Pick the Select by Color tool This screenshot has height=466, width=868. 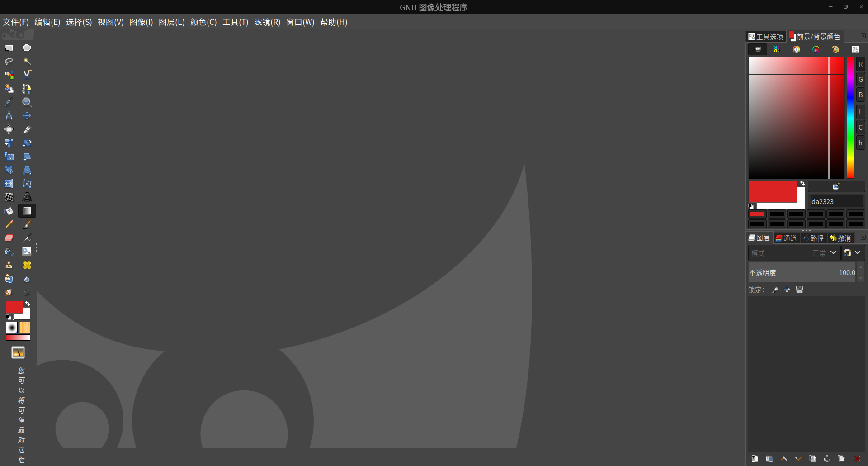point(9,75)
